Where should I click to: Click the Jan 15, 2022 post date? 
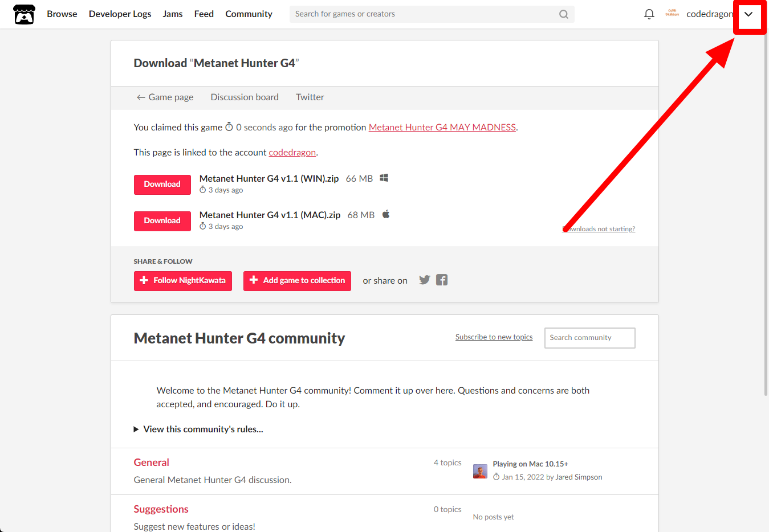tap(523, 477)
